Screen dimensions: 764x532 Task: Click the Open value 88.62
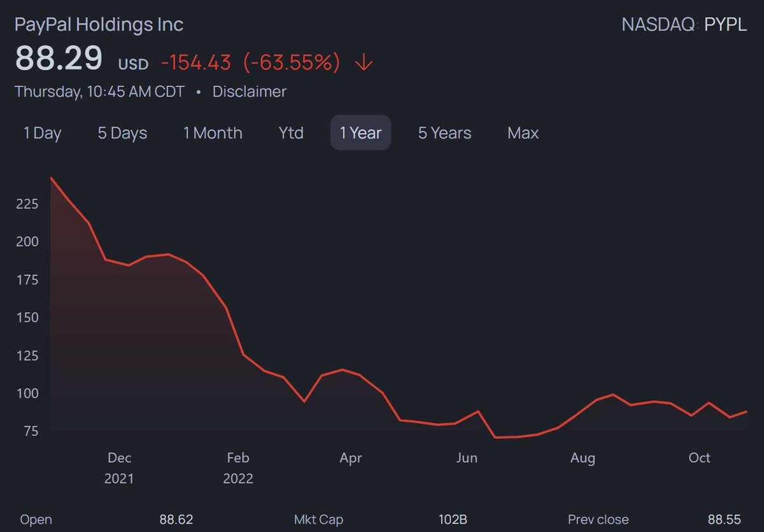pos(176,520)
